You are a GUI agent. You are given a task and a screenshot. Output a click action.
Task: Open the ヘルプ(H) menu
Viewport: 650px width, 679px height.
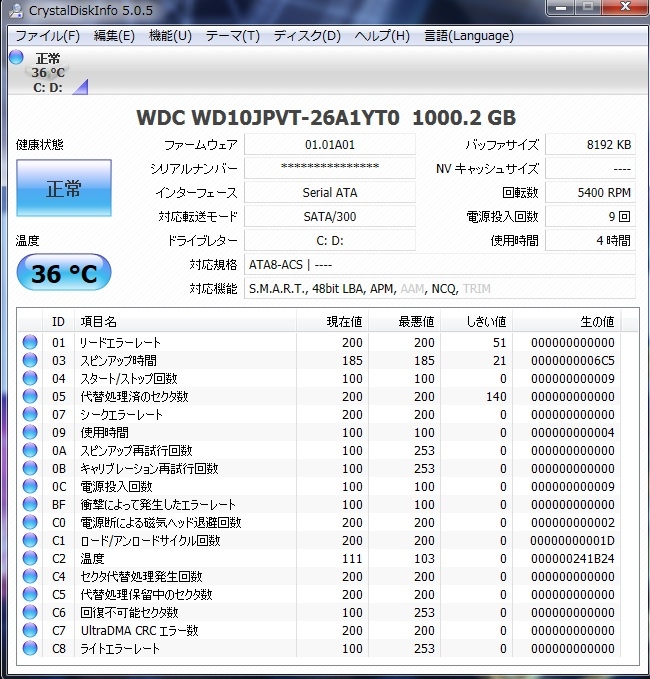382,36
